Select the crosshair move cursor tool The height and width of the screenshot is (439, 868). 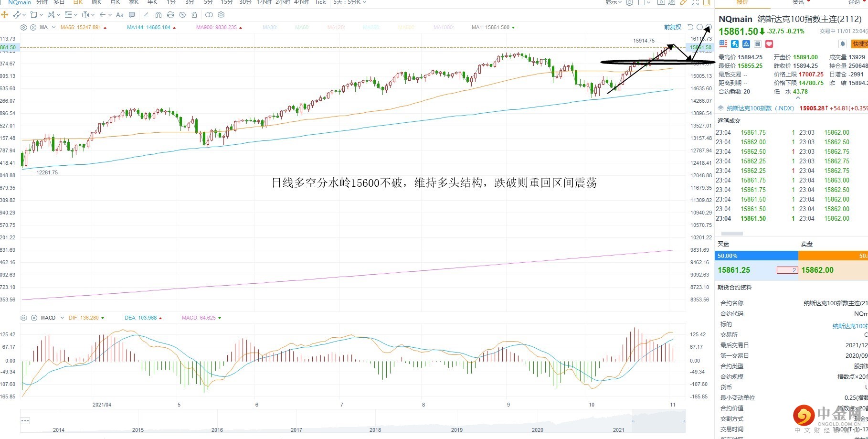pyautogui.click(x=5, y=15)
